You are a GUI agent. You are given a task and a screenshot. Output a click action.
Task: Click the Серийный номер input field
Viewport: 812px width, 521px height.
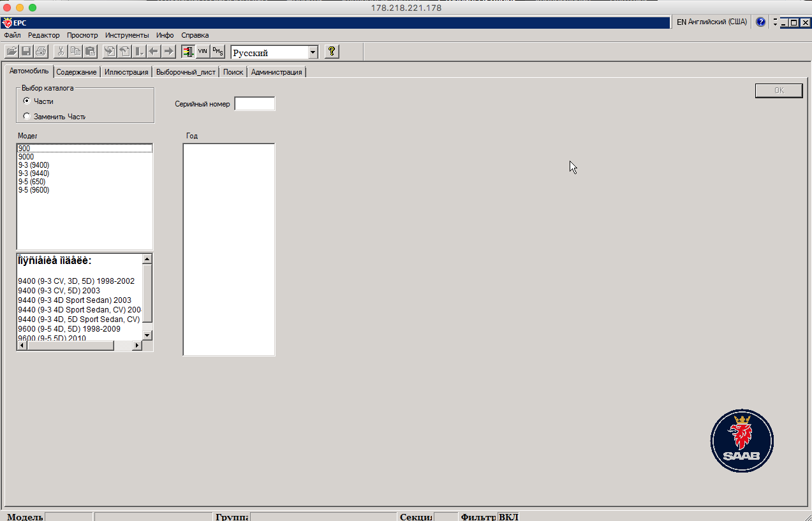pos(255,103)
